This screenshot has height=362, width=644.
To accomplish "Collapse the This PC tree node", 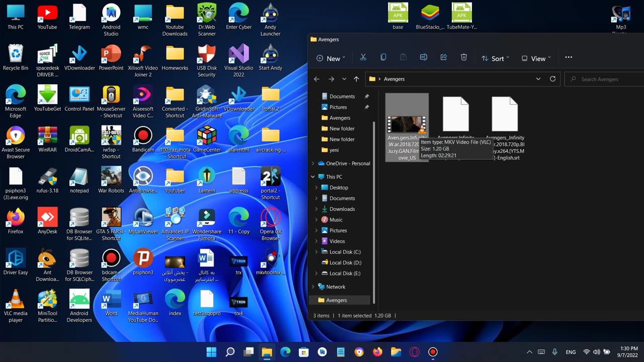I will click(313, 177).
